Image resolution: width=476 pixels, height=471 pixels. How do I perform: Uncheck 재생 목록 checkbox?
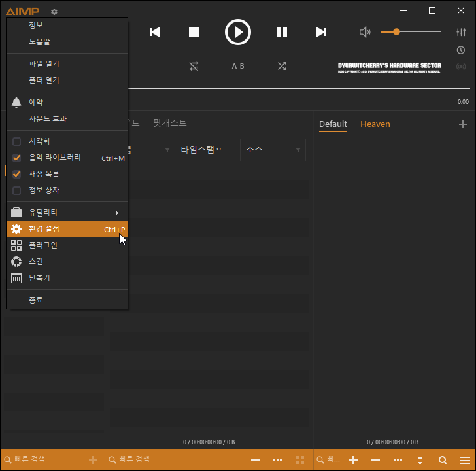[x=16, y=174]
